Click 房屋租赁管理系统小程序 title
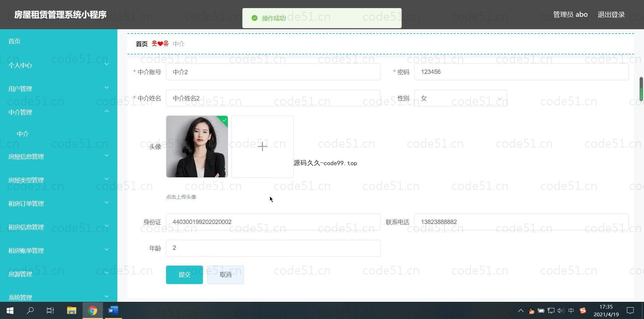The image size is (644, 319). 60,14
